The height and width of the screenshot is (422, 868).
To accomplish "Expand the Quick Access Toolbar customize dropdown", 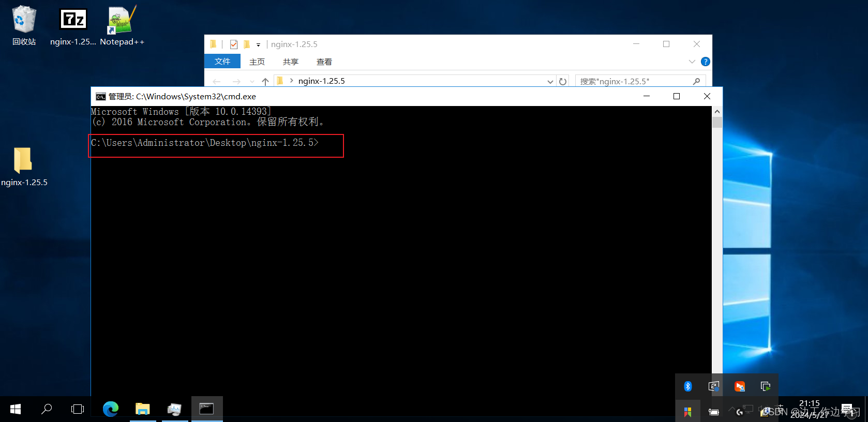I will click(x=258, y=45).
